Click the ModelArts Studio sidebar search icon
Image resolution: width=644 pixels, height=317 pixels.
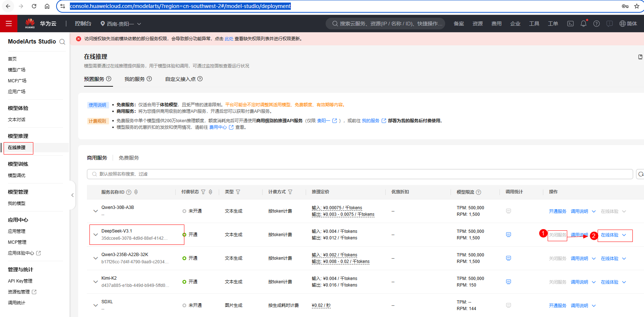point(62,42)
